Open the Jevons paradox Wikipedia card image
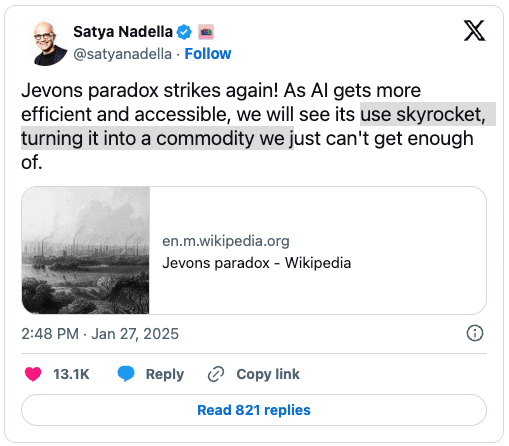 point(86,250)
